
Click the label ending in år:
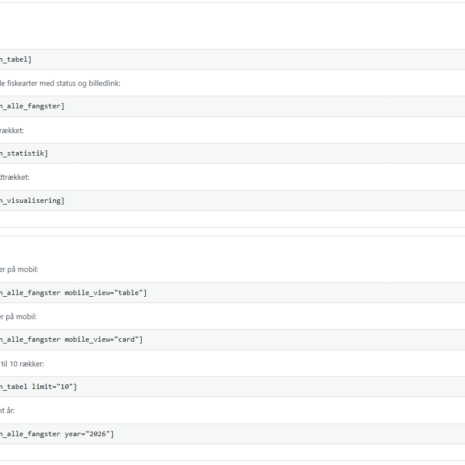coord(7,411)
